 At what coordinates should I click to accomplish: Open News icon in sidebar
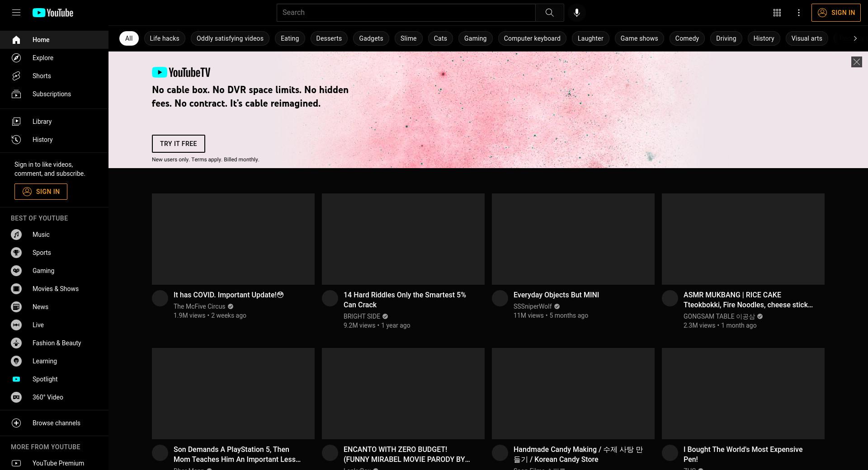tap(16, 307)
